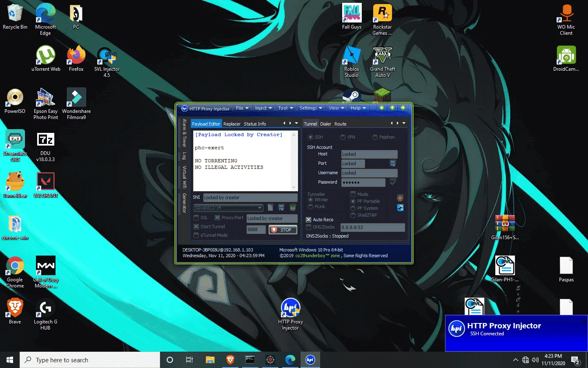Open Logitech G HUB desktop icon
This screenshot has height=368, width=588.
(45, 314)
